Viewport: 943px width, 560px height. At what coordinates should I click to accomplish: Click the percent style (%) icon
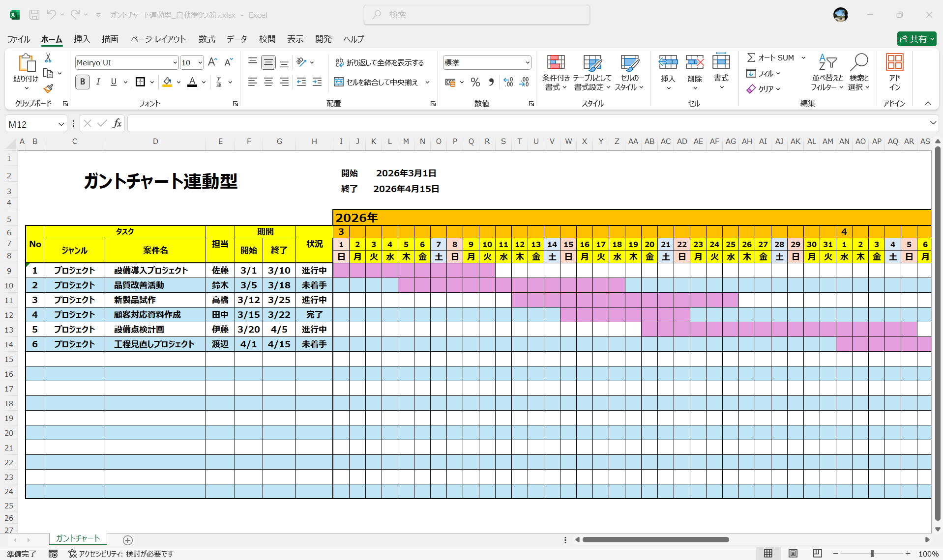[475, 82]
